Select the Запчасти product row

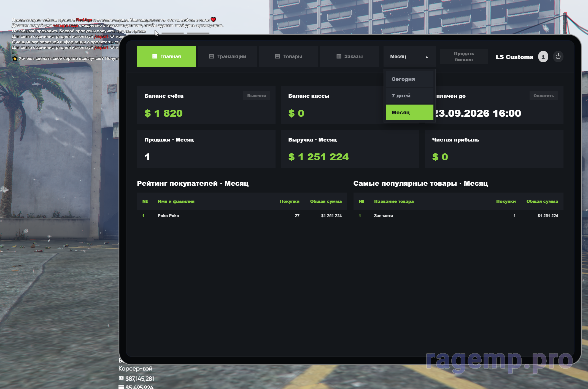coord(458,216)
